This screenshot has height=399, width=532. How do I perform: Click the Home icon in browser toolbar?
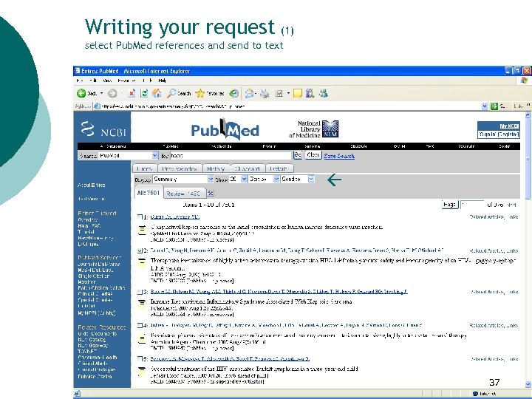[157, 93]
